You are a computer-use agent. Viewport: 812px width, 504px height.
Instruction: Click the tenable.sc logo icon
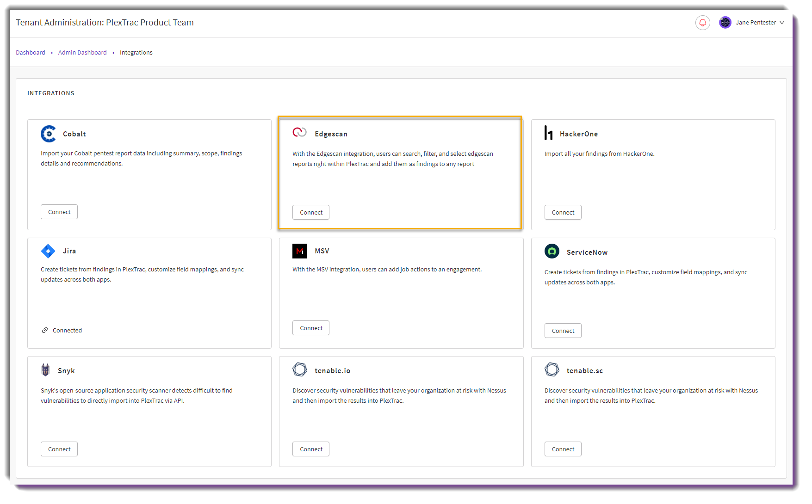click(552, 369)
